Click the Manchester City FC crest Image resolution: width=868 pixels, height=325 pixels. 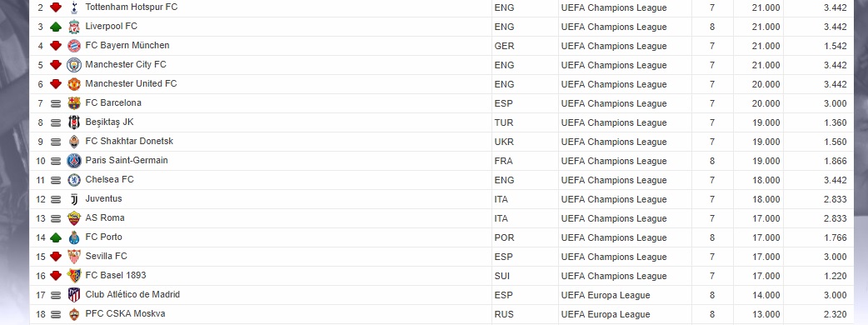(73, 65)
